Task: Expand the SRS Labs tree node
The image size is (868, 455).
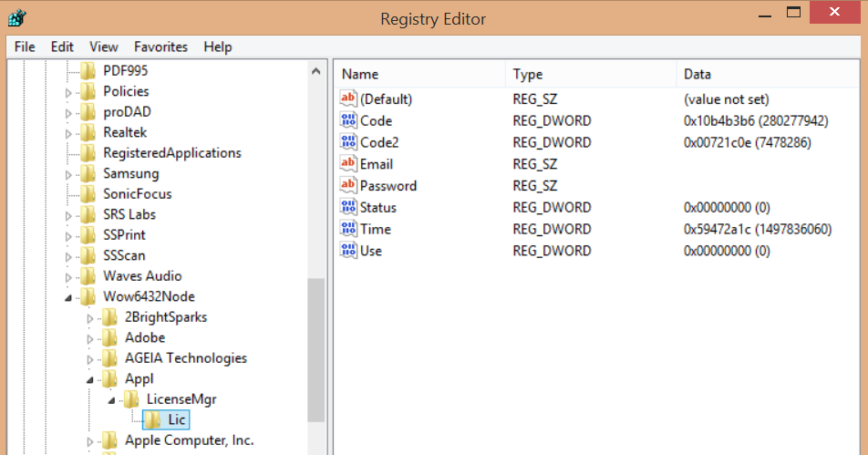Action: 68,215
